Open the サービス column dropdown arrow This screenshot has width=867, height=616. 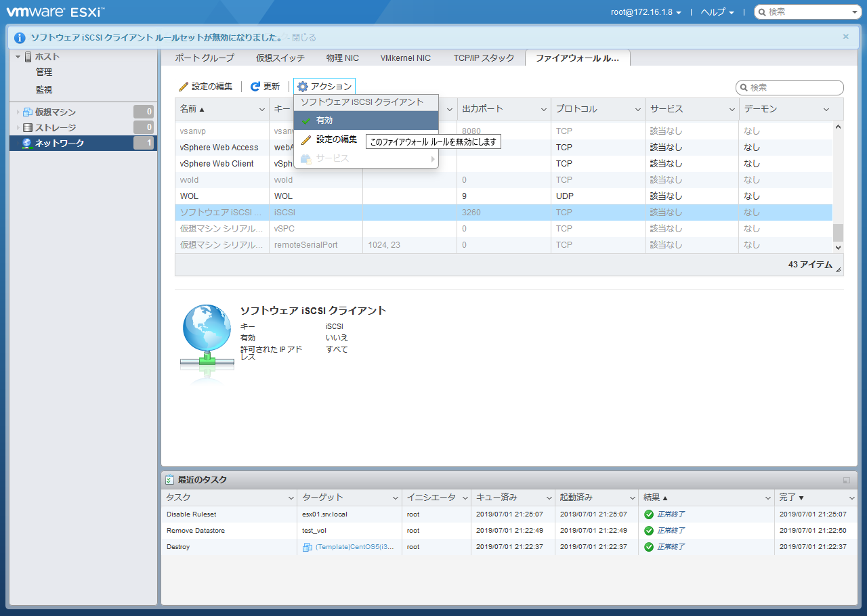[x=732, y=109]
